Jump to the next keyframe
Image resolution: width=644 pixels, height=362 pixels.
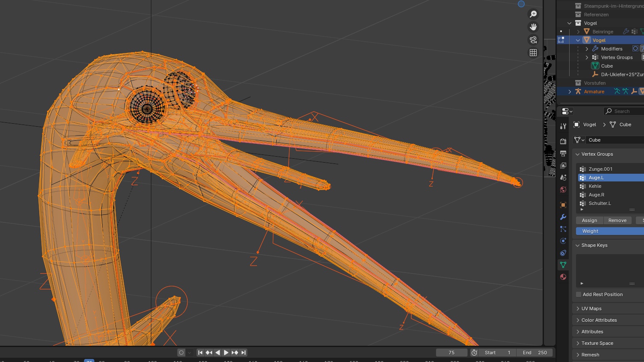click(x=235, y=353)
